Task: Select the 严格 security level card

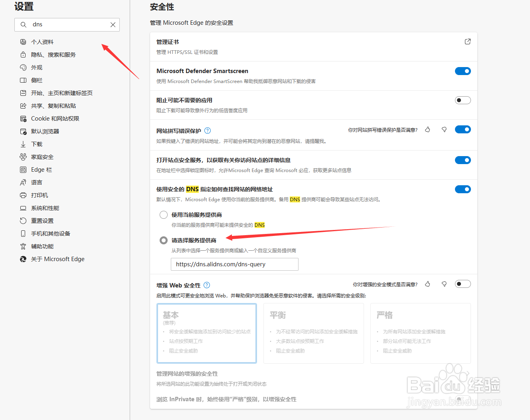Action: tap(421, 333)
